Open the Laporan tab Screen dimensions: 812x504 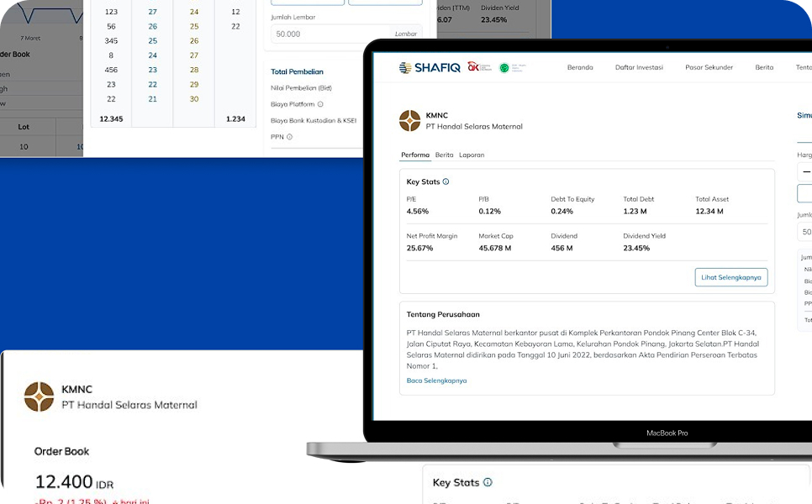[x=472, y=155]
